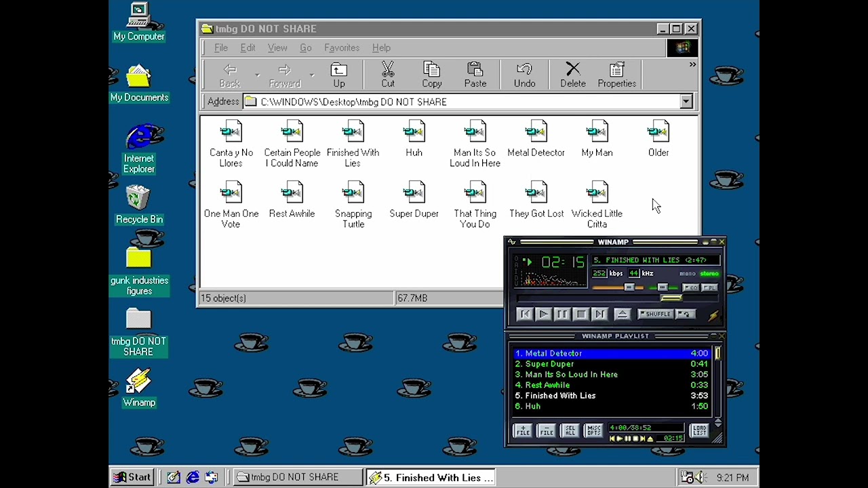The width and height of the screenshot is (868, 488).
Task: Stop playback in Winamp
Action: coord(581,314)
